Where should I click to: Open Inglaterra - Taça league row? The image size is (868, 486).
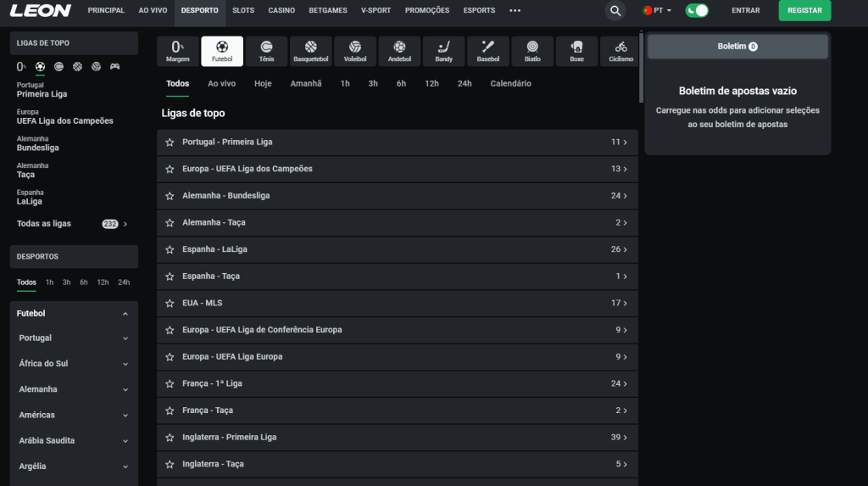pos(398,465)
